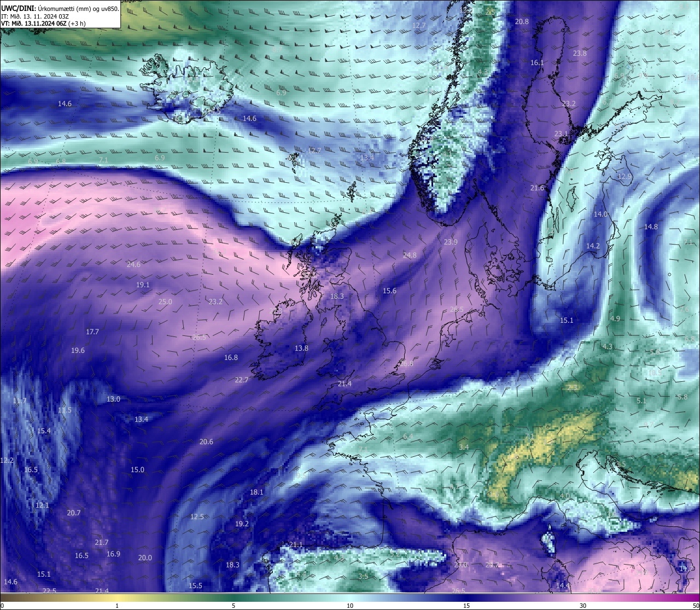The height and width of the screenshot is (610, 700).
Task: Click the map value 22.7
Action: click(x=242, y=380)
